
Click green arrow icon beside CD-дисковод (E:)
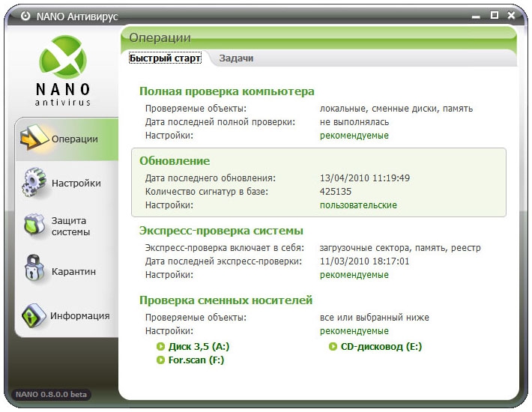pyautogui.click(x=333, y=347)
